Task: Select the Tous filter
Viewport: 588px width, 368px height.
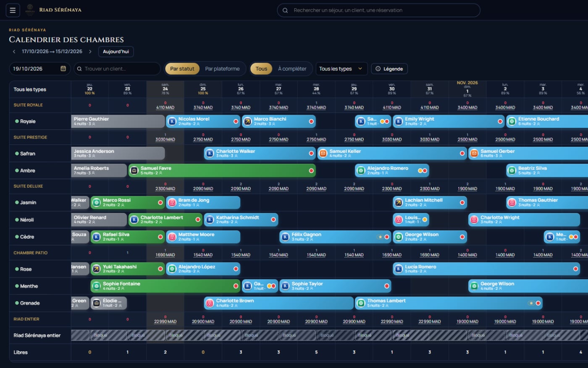Action: coord(261,69)
